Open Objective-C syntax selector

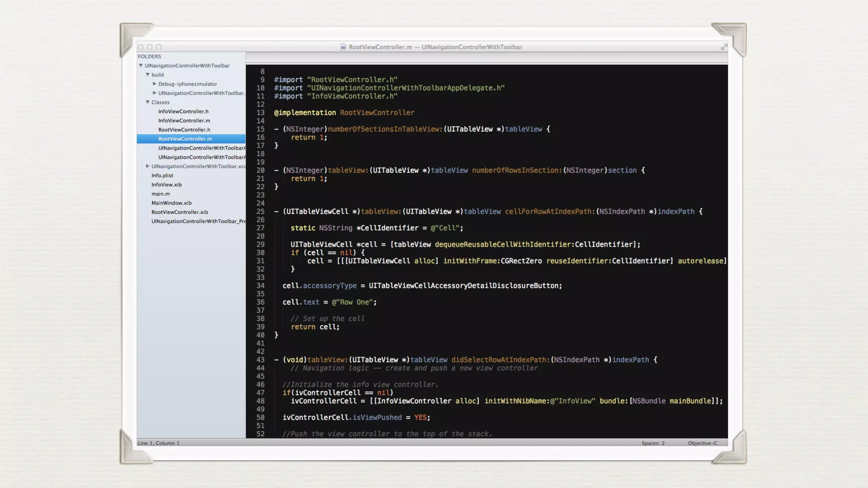click(702, 443)
